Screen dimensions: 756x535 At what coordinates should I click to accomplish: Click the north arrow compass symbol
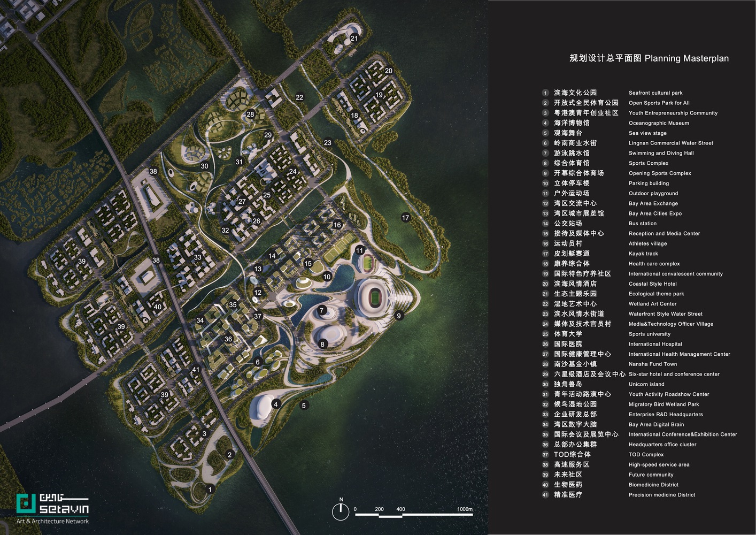coord(341,511)
